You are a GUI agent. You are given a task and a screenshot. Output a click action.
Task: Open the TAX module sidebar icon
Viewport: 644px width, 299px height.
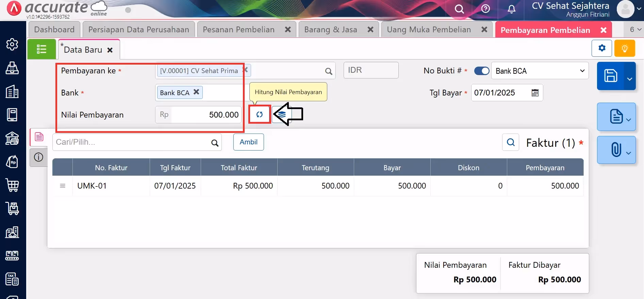click(12, 279)
